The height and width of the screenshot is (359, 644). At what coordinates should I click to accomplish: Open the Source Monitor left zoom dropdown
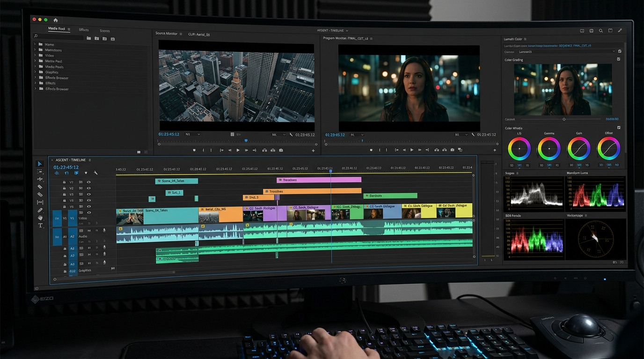click(x=193, y=134)
